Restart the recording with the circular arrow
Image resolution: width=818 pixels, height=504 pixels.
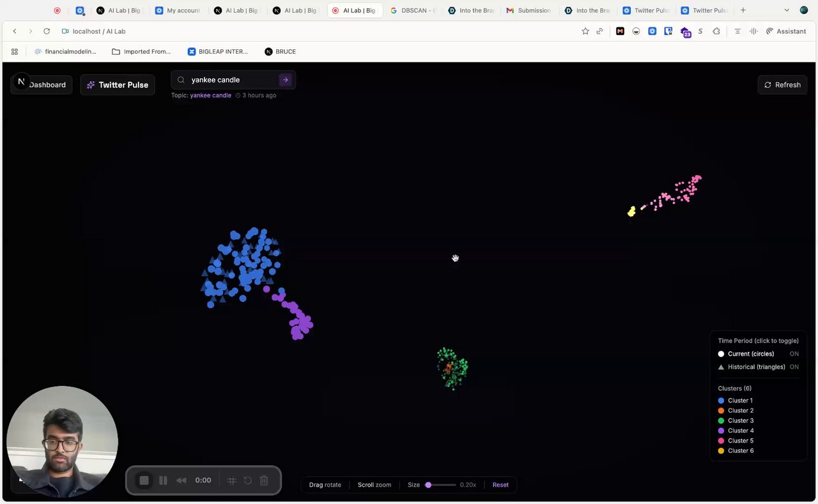point(247,480)
